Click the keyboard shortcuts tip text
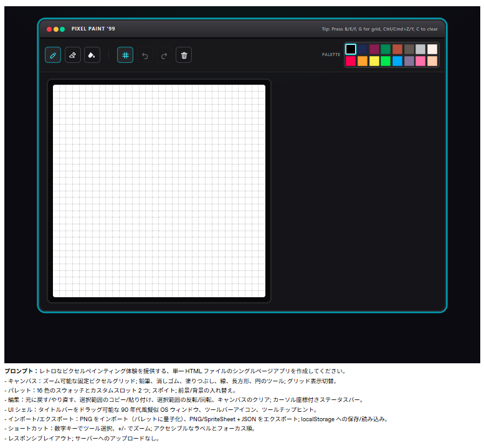 point(380,29)
